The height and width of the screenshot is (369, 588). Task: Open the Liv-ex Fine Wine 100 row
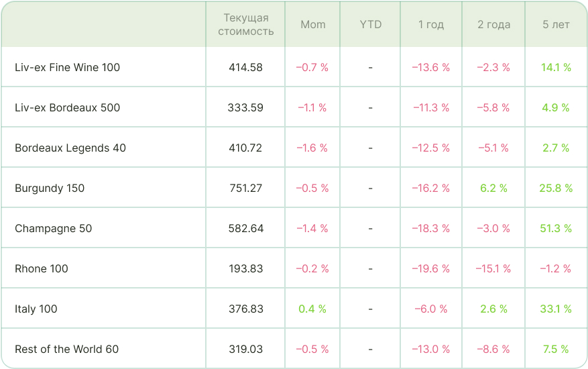[67, 67]
